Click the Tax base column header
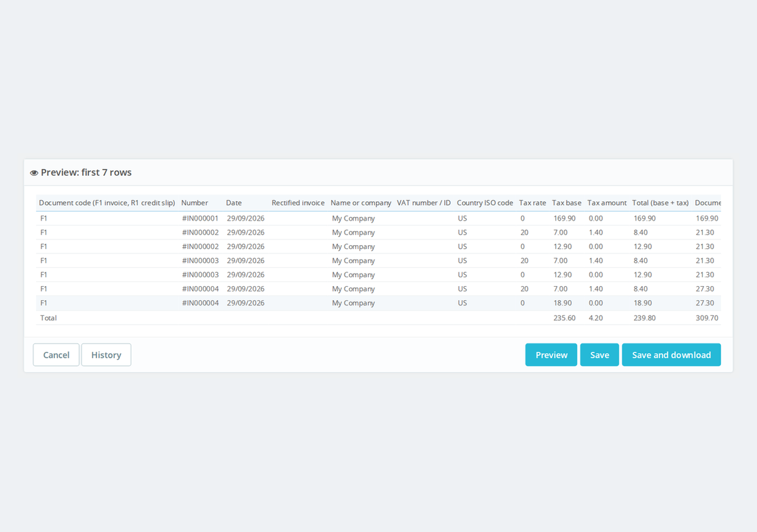This screenshot has width=757, height=532. (566, 203)
